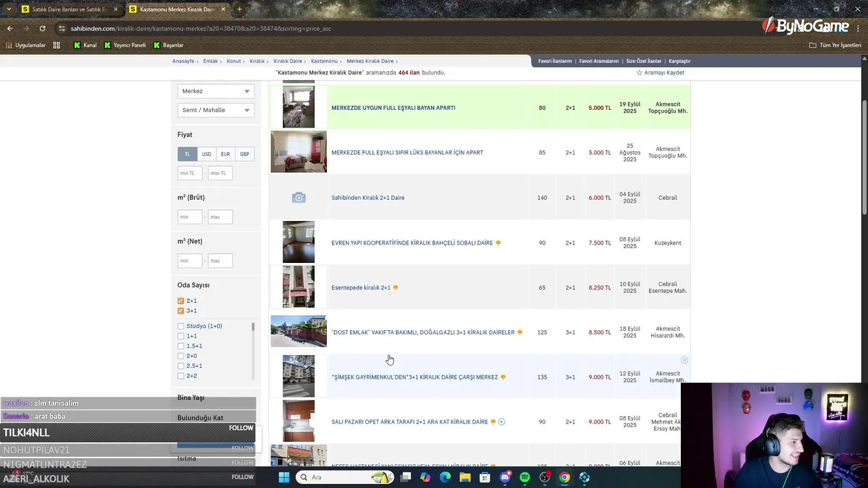The height and width of the screenshot is (488, 868).
Task: Follow TILKI4NLL in the stream overlay
Action: (241, 428)
